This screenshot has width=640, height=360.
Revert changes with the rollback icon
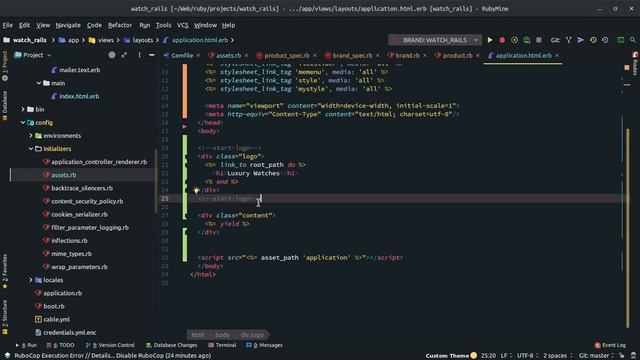[605, 40]
